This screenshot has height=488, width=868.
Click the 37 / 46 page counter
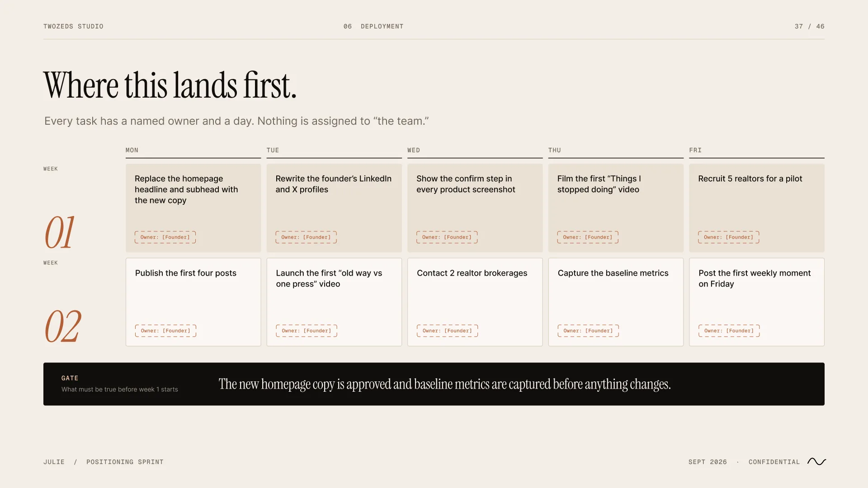809,26
